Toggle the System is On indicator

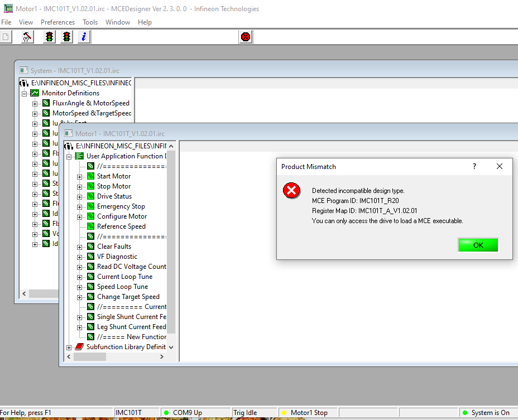point(488,412)
